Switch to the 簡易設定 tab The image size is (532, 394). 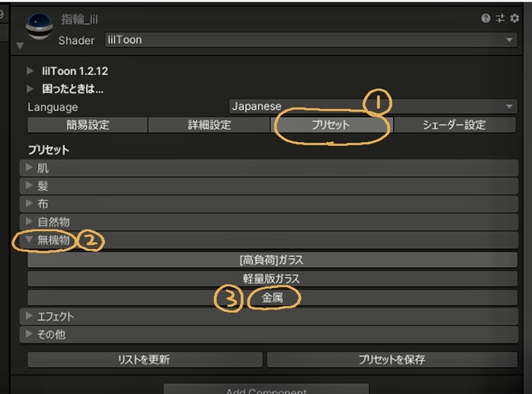[86, 125]
